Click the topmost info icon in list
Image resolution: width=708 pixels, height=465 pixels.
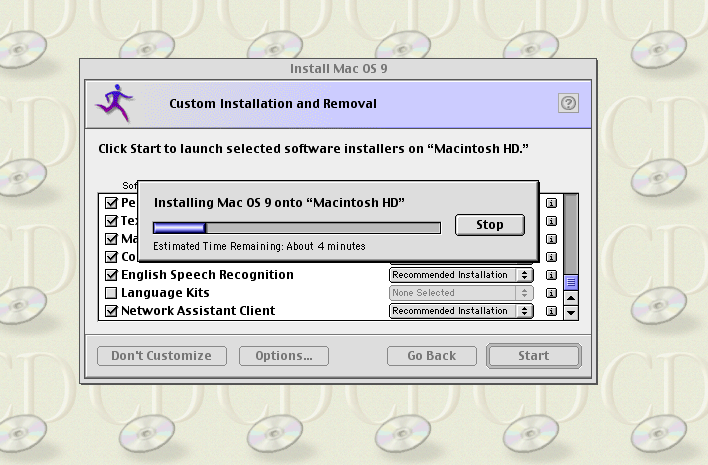coord(550,203)
